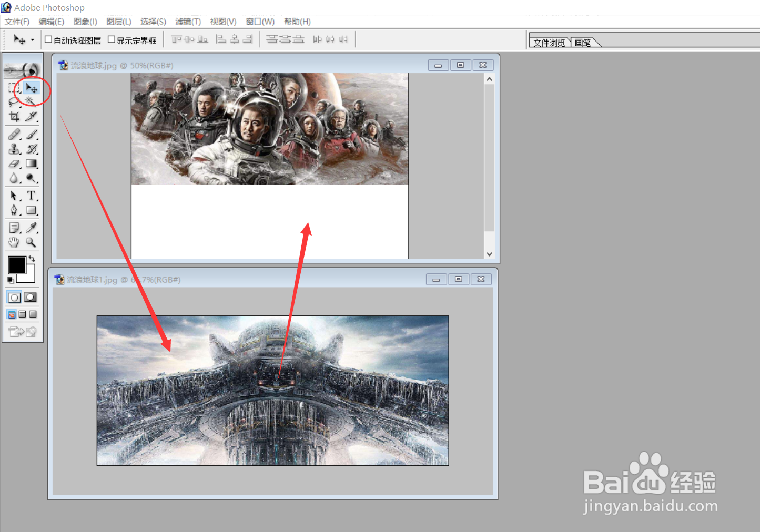
Task: Click distribute horizontal centers icon
Action: 330,39
